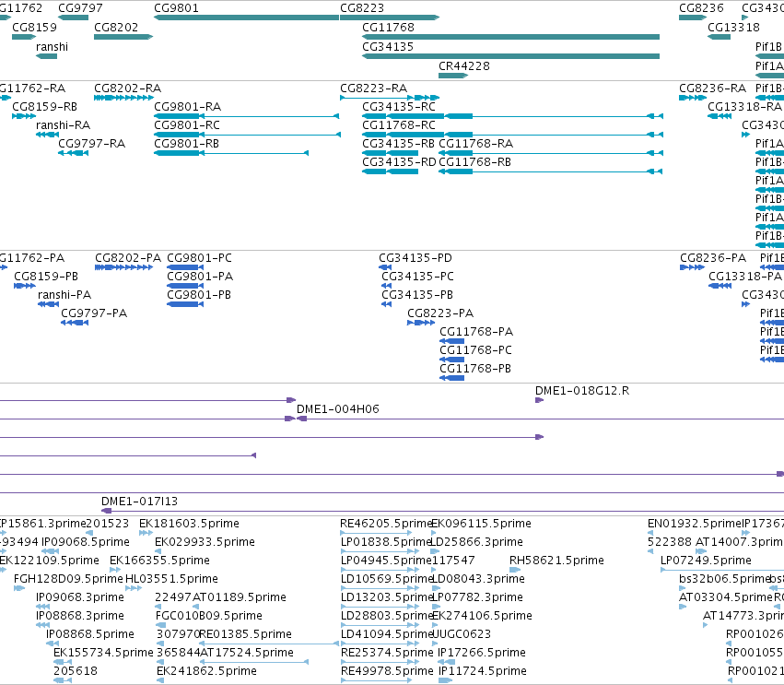
Task: Click the CG8159 gene label
Action: (34, 27)
